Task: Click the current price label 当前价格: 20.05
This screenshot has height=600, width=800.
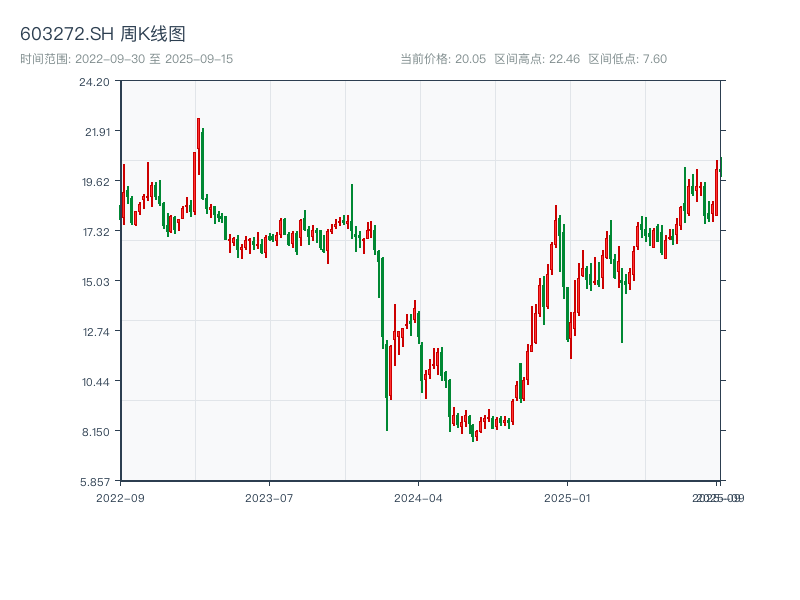Action: (x=443, y=59)
